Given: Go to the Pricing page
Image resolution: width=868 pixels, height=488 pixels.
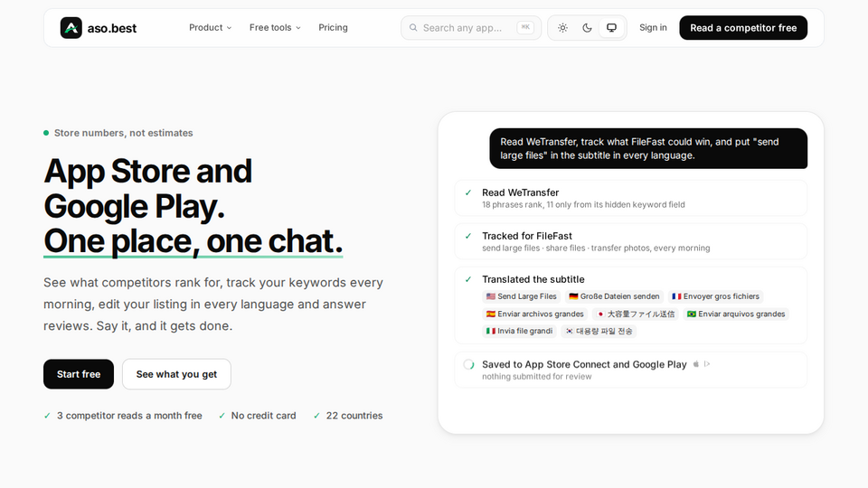Looking at the screenshot, I should coord(334,28).
